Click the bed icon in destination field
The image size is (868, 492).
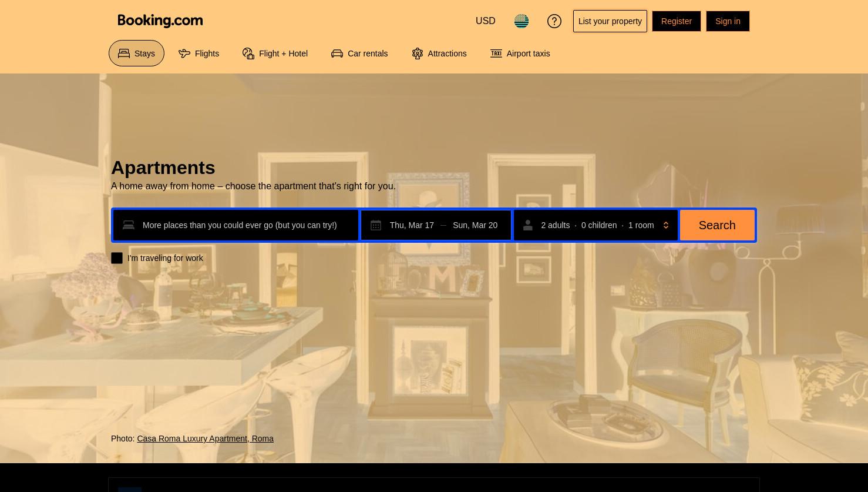pyautogui.click(x=129, y=225)
